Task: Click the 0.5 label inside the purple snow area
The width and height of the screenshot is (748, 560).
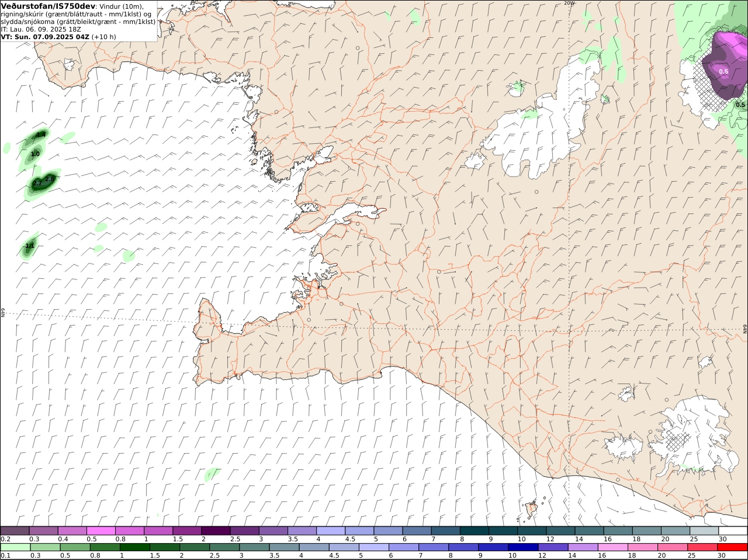Action: pos(723,72)
